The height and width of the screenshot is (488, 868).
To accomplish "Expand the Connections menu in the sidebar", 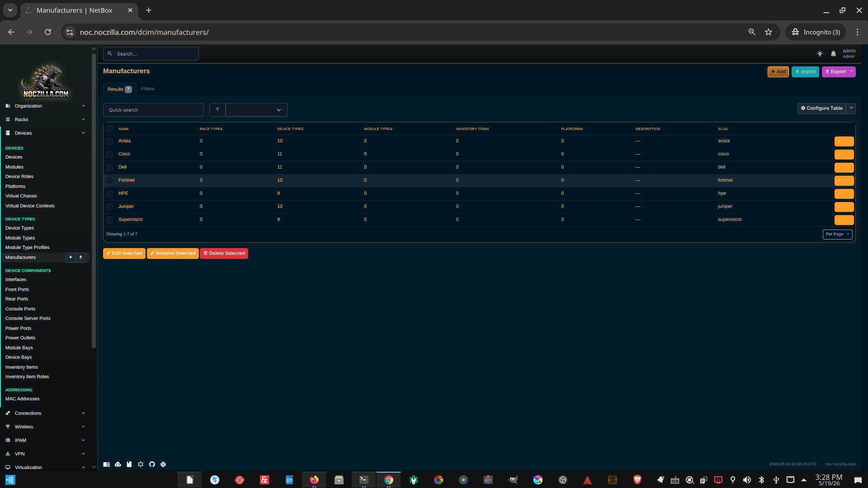I will coord(45,413).
